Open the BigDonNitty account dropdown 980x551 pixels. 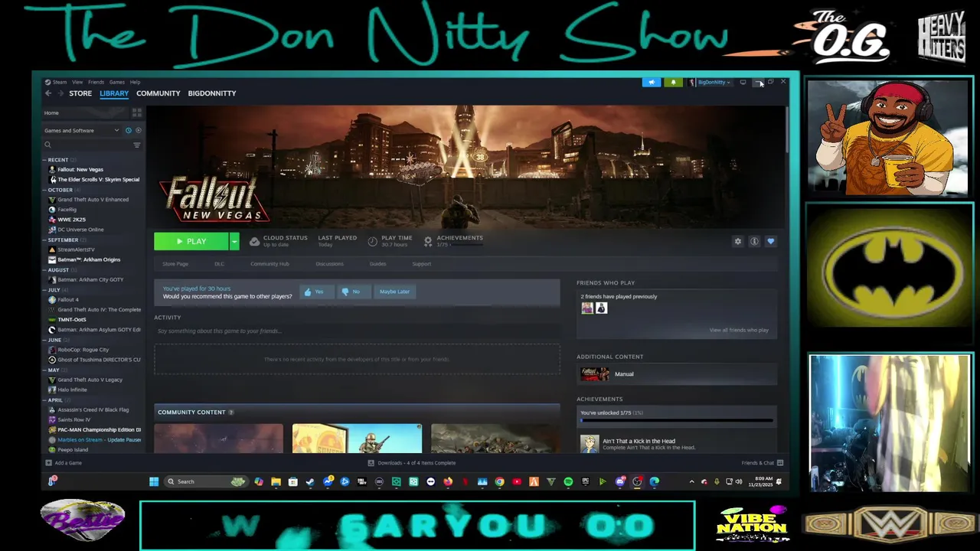click(x=712, y=82)
